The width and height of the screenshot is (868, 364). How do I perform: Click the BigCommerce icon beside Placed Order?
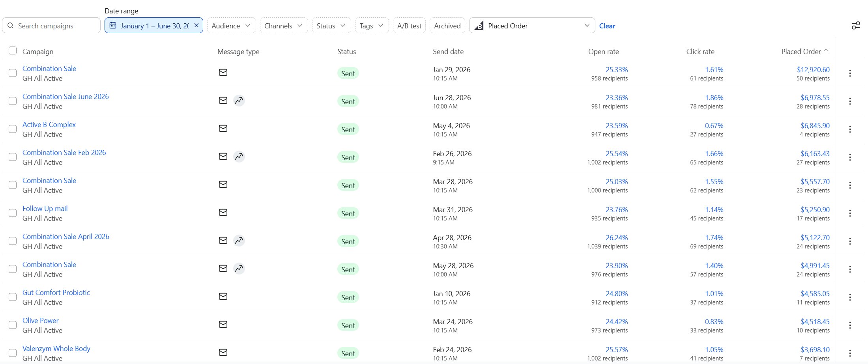tap(479, 26)
